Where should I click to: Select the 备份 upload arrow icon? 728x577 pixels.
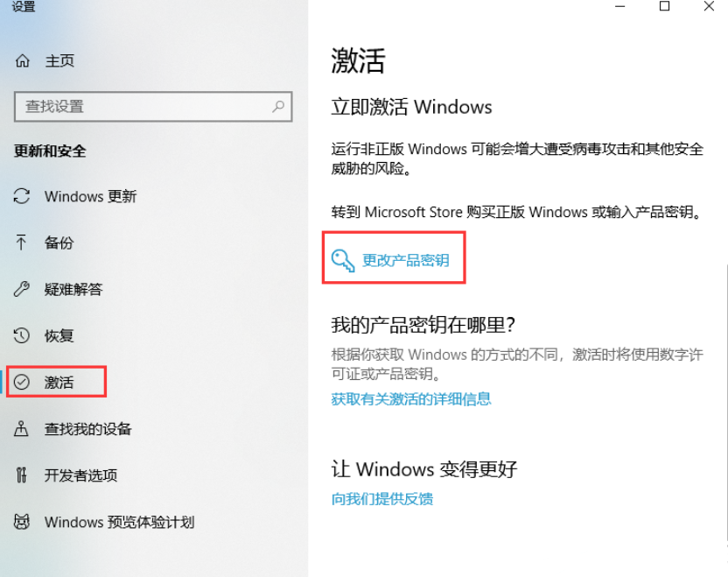click(21, 243)
